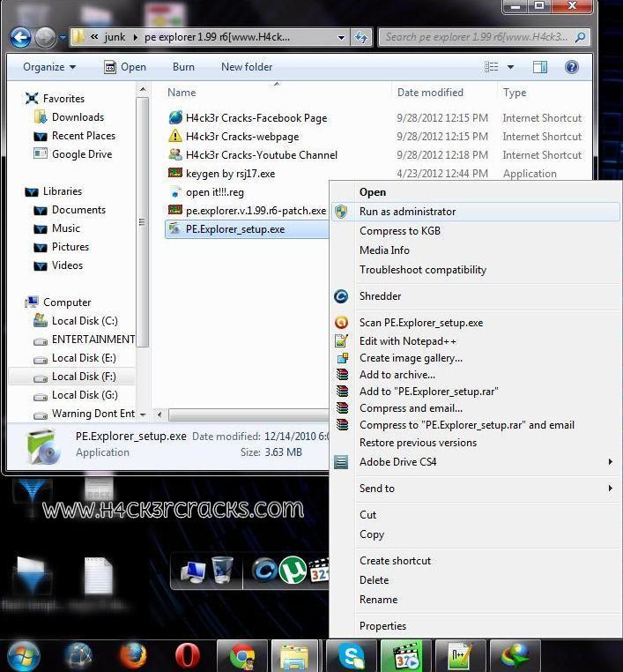The width and height of the screenshot is (623, 672).
Task: Click the shield icon for Run as administrator
Action: tap(341, 212)
